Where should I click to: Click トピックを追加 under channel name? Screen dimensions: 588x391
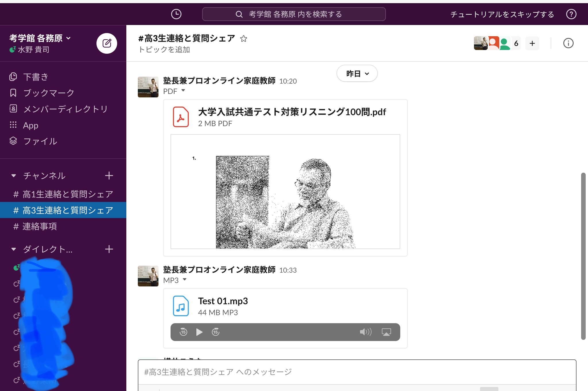tap(164, 50)
